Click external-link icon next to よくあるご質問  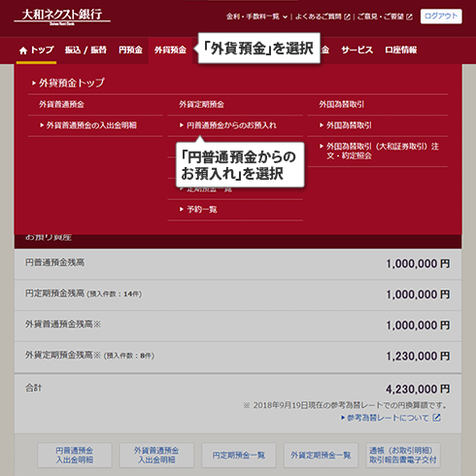click(x=347, y=17)
